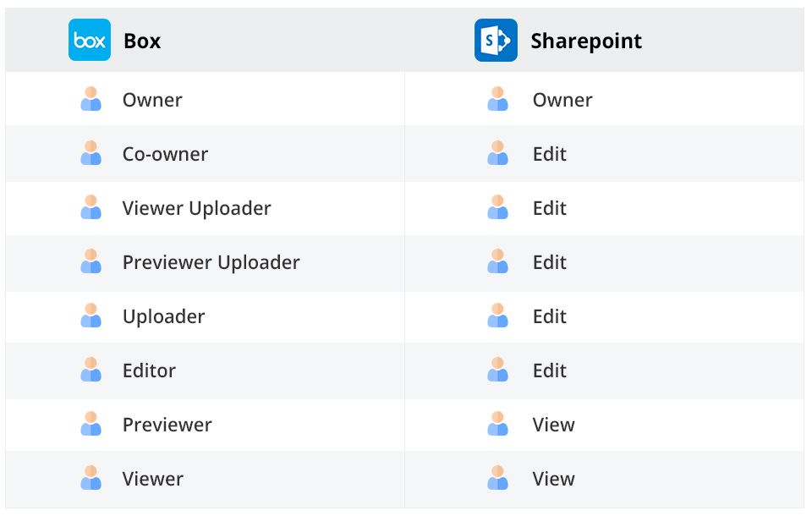Click the user icon beside Box Previewer
812x516 pixels.
coord(91,424)
